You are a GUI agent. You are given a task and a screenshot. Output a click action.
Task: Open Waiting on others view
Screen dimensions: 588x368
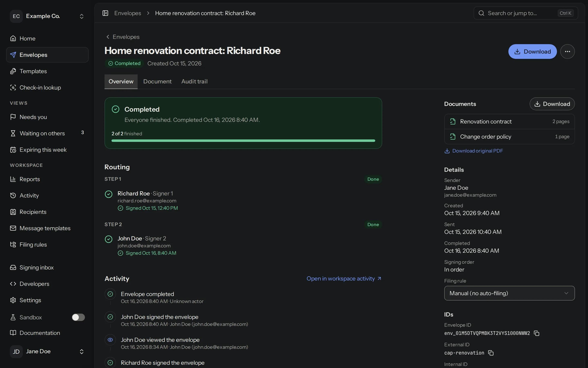(x=47, y=133)
